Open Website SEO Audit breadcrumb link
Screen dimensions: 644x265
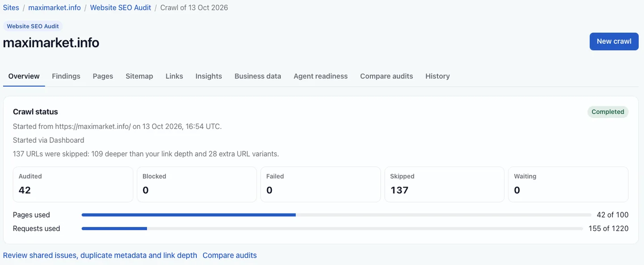[x=120, y=8]
